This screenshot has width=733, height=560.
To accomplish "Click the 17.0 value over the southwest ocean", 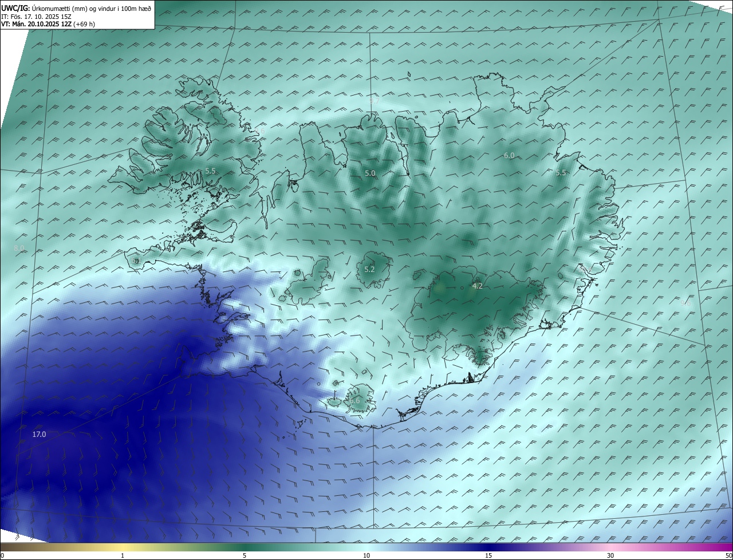I will tap(39, 435).
